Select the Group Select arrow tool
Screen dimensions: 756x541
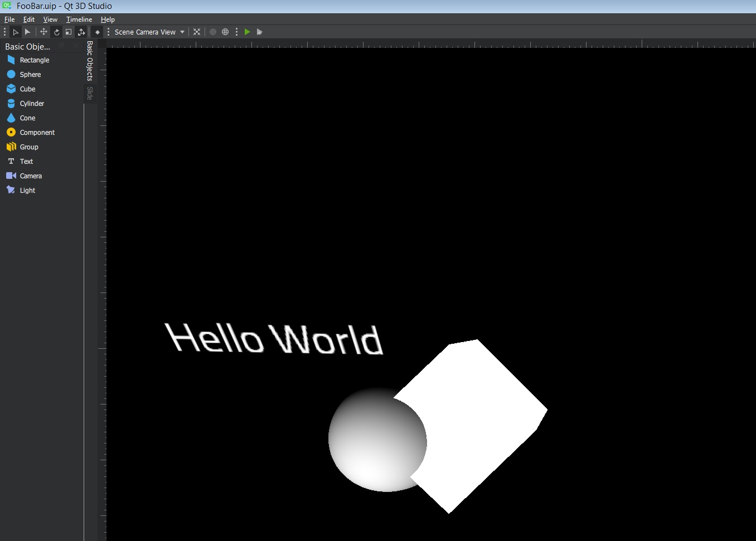[x=16, y=32]
